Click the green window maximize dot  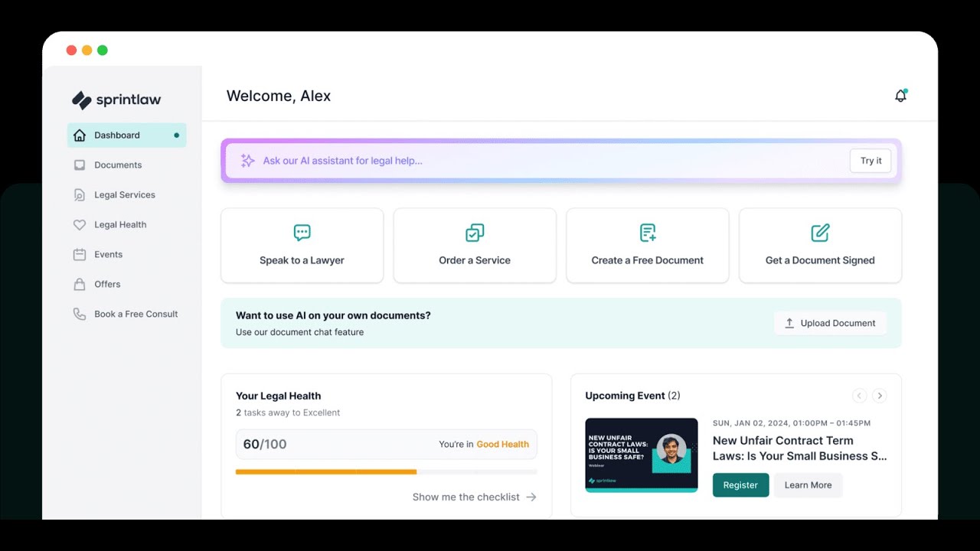pos(103,51)
